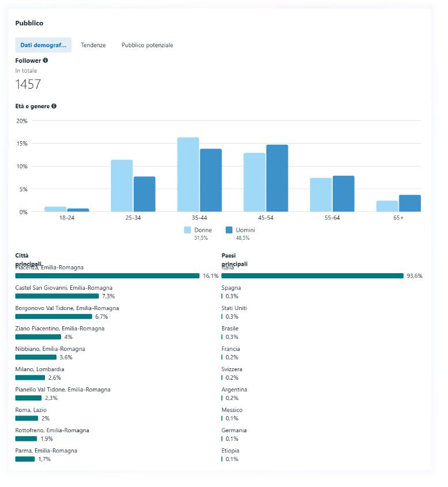Click the Svizzera country label
The height and width of the screenshot is (487, 448).
tap(232, 369)
